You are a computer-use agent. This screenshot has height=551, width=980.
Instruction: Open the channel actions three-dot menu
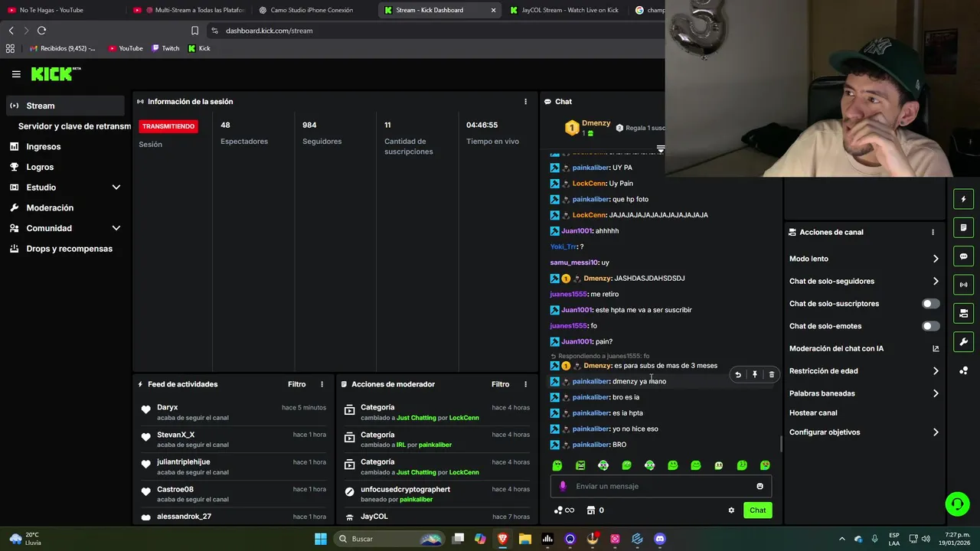point(933,232)
